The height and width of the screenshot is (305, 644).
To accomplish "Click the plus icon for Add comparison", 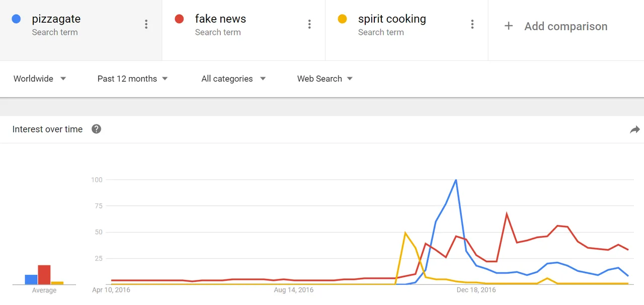I will point(509,26).
